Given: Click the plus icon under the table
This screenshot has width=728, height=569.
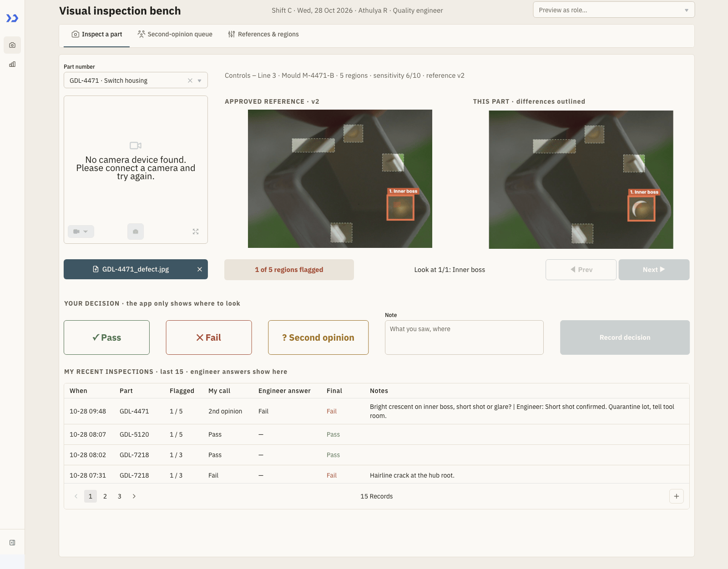Looking at the screenshot, I should pos(677,496).
